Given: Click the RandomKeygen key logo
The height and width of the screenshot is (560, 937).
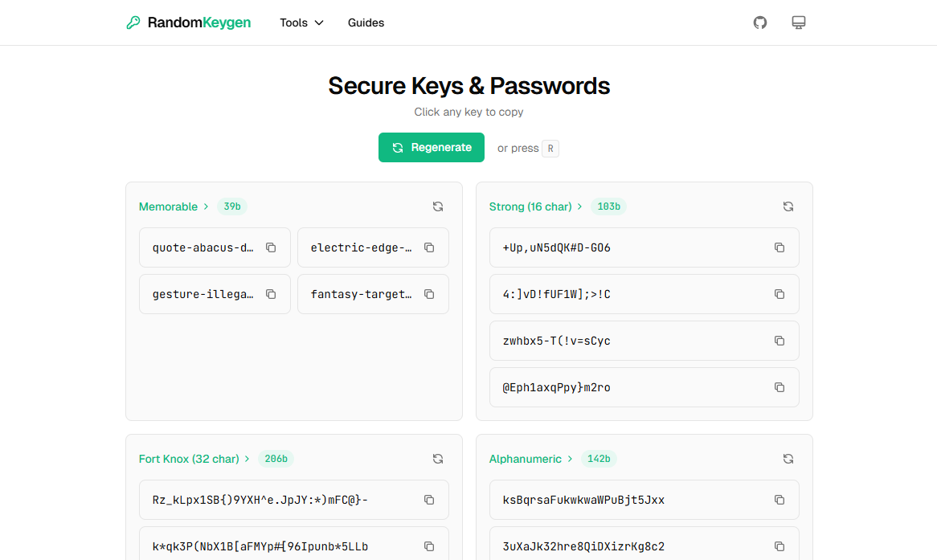Looking at the screenshot, I should pos(133,22).
